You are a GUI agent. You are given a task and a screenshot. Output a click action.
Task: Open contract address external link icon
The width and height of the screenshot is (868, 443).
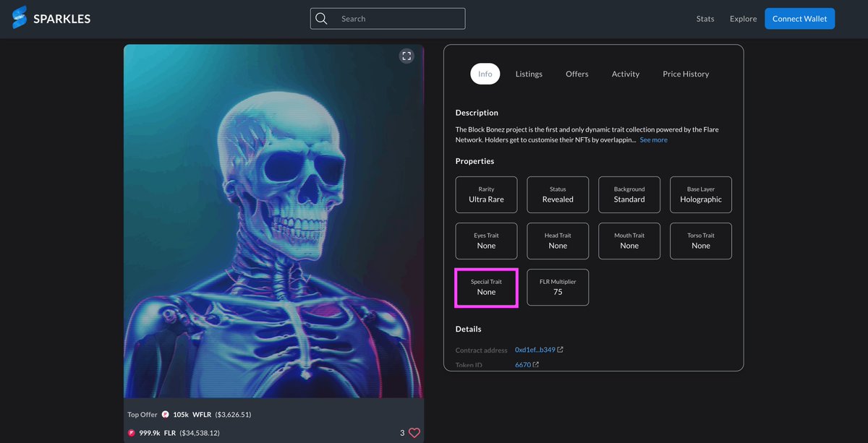point(561,350)
